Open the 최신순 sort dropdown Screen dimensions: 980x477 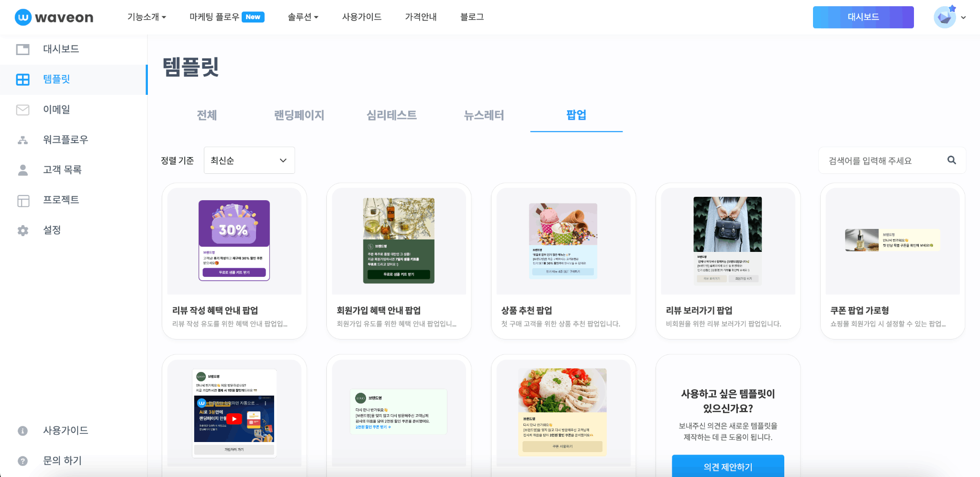click(249, 160)
